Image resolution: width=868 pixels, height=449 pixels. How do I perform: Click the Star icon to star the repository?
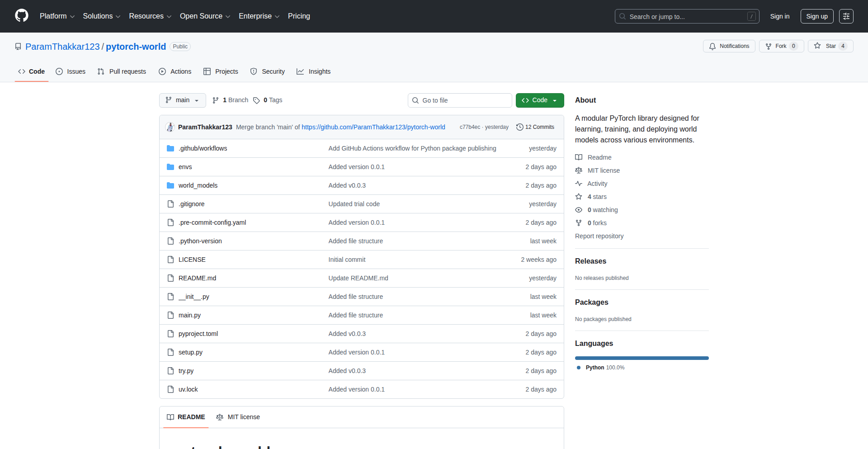click(817, 46)
